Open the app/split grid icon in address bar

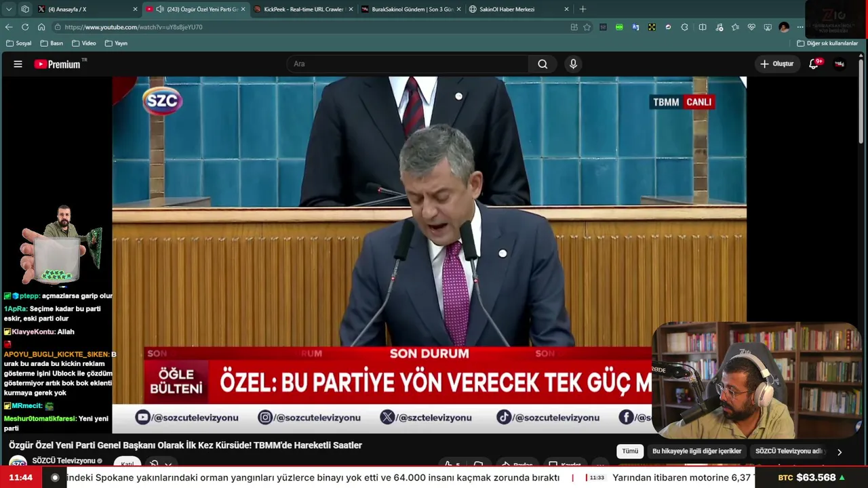pos(574,27)
